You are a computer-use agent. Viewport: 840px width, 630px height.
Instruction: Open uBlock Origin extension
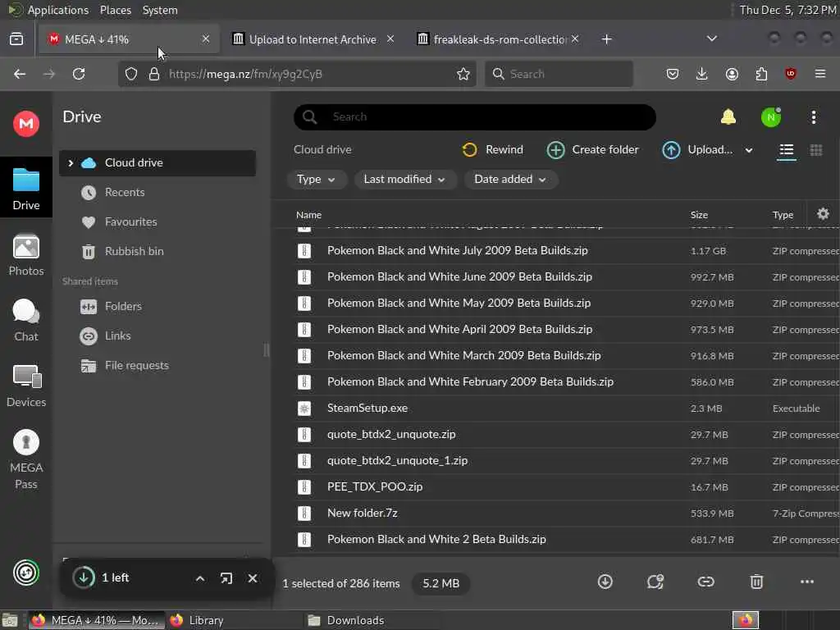[790, 74]
